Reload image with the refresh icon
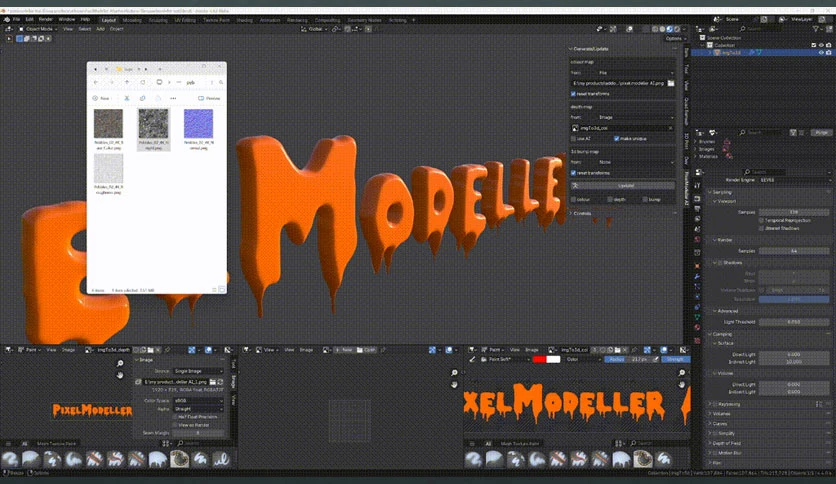This screenshot has height=484, width=836. (220, 382)
